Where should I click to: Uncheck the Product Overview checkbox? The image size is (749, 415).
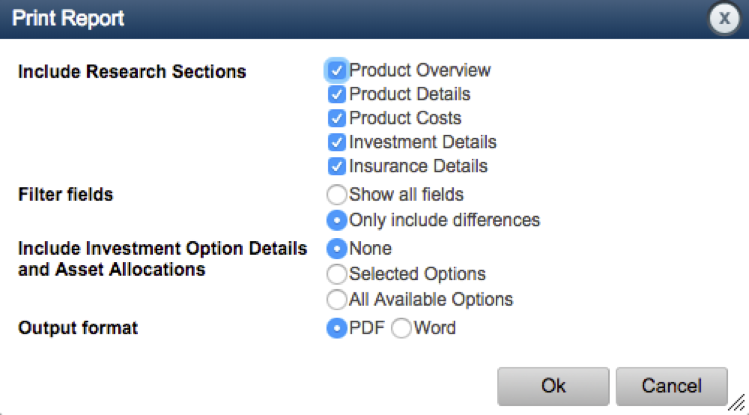coord(337,70)
